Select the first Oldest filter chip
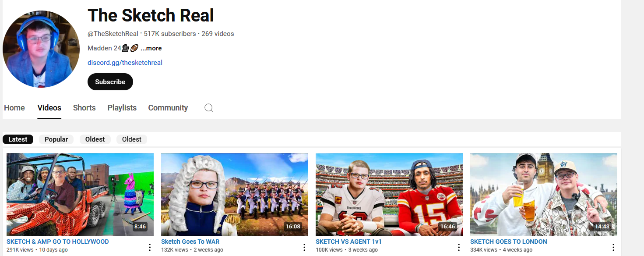 (x=95, y=139)
